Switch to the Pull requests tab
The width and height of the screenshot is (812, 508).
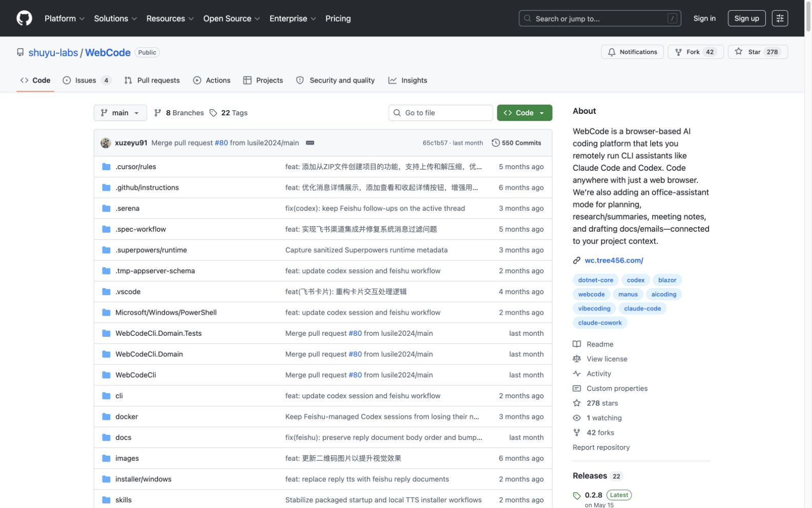pos(152,80)
